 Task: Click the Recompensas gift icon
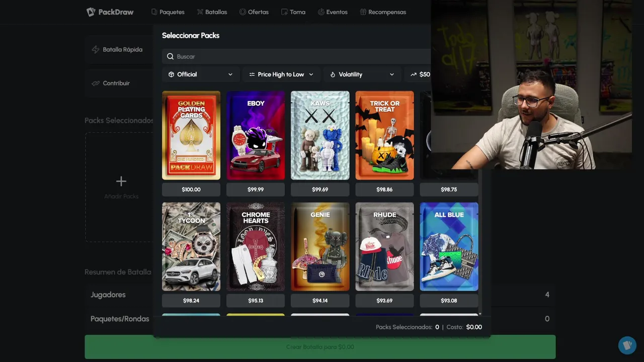[x=363, y=12]
